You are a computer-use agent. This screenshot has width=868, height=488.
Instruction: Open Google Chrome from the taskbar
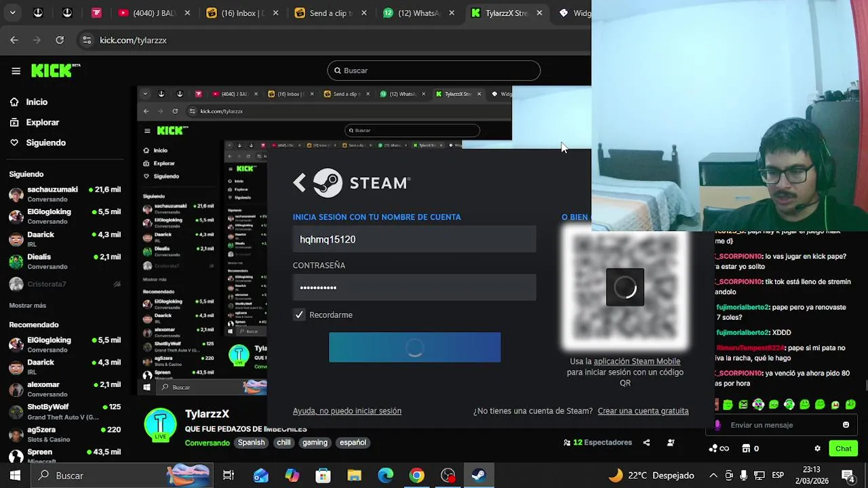click(x=416, y=475)
